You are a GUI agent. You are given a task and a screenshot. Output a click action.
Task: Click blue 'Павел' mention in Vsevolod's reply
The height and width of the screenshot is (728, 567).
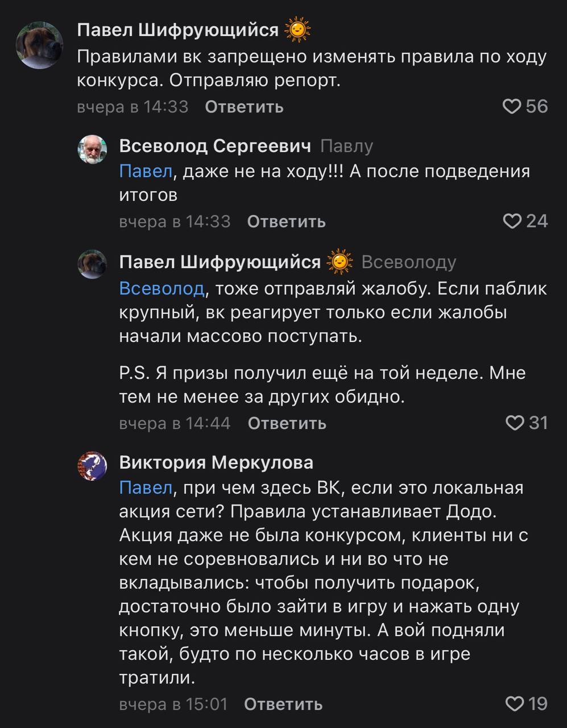pyautogui.click(x=146, y=171)
